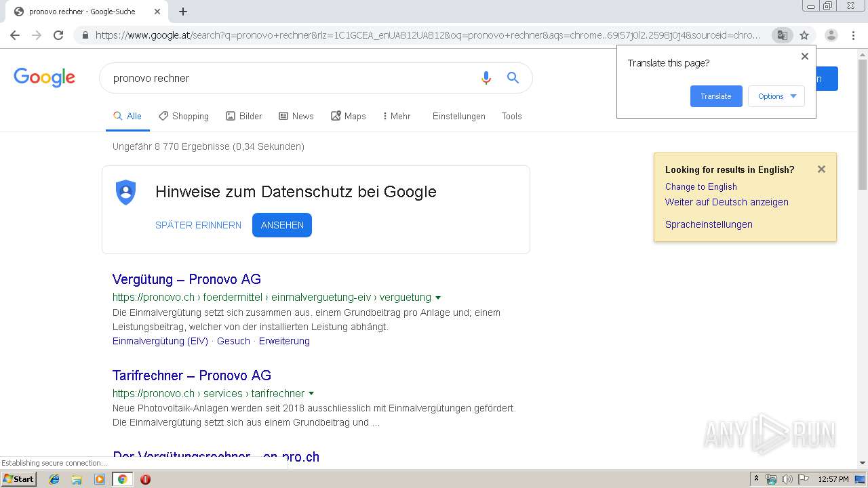Click Weiter auf Deutsch anzeigen
Viewport: 868px width, 488px height.
pyautogui.click(x=727, y=202)
